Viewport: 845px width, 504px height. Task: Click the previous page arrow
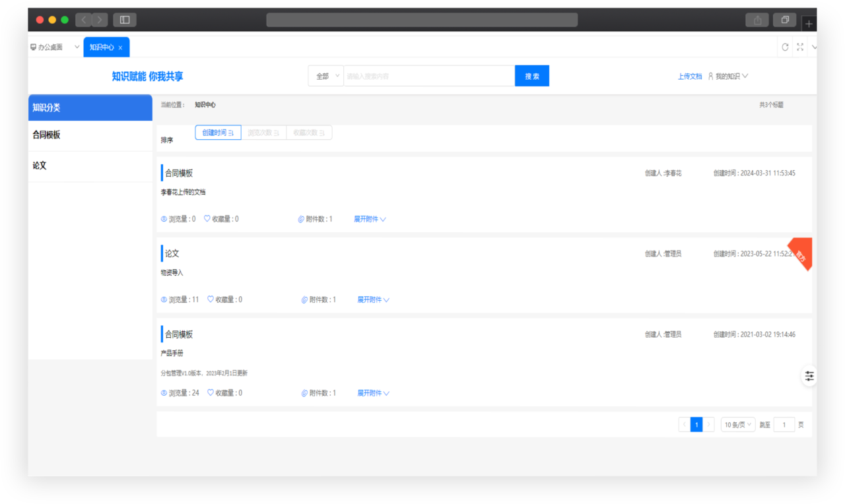[684, 425]
